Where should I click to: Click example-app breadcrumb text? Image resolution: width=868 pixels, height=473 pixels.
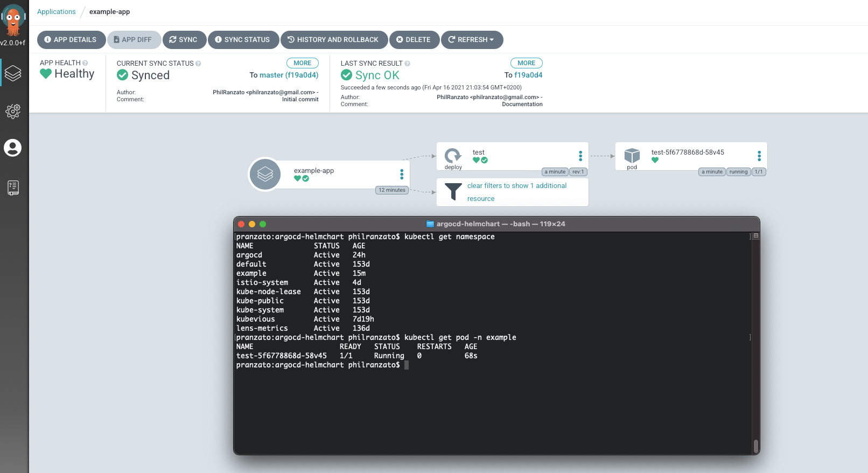click(109, 12)
